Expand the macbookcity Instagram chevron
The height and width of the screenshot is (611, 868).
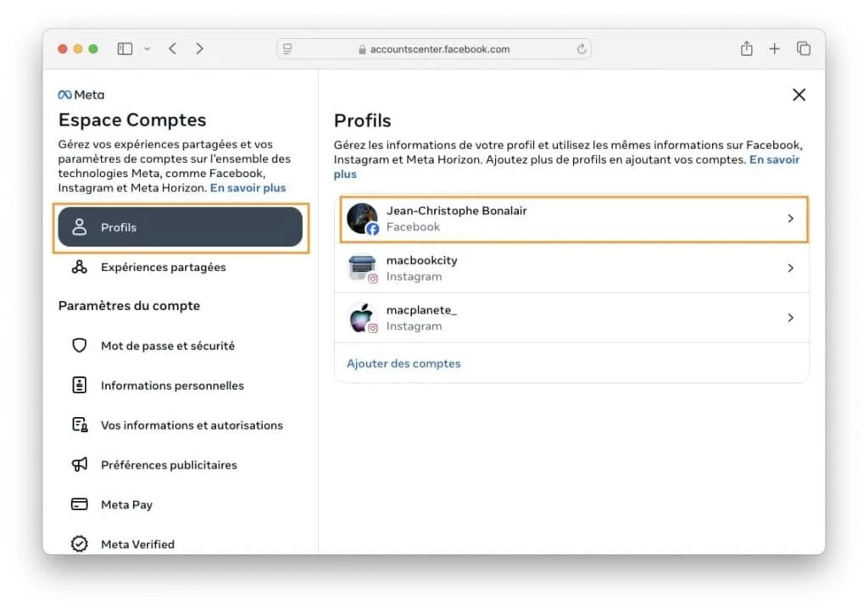pos(790,268)
